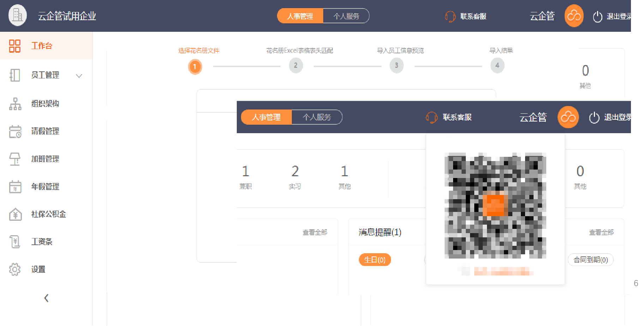Click the overlay bar headset icon
The image size is (644, 326).
click(432, 117)
